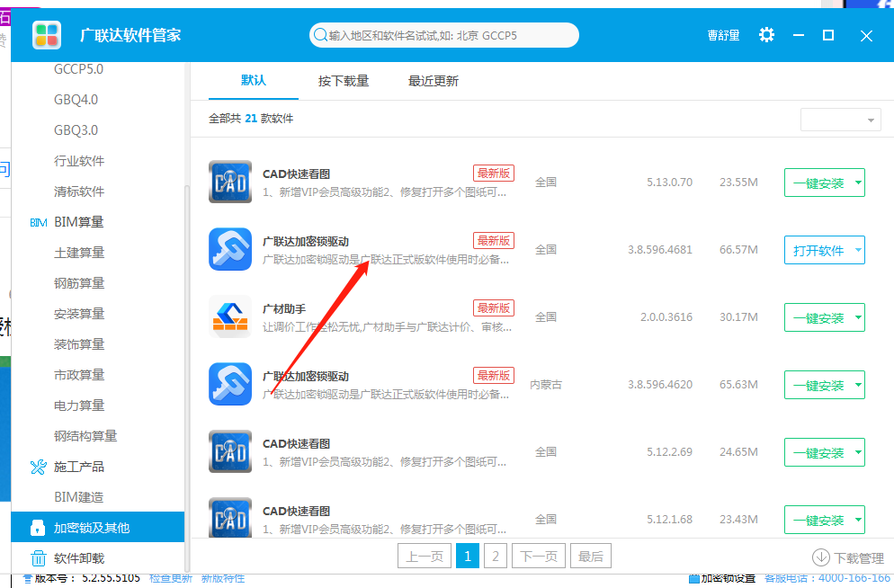This screenshot has width=894, height=588.
Task: Click the download arrow icon for 下载管理
Action: [x=821, y=557]
